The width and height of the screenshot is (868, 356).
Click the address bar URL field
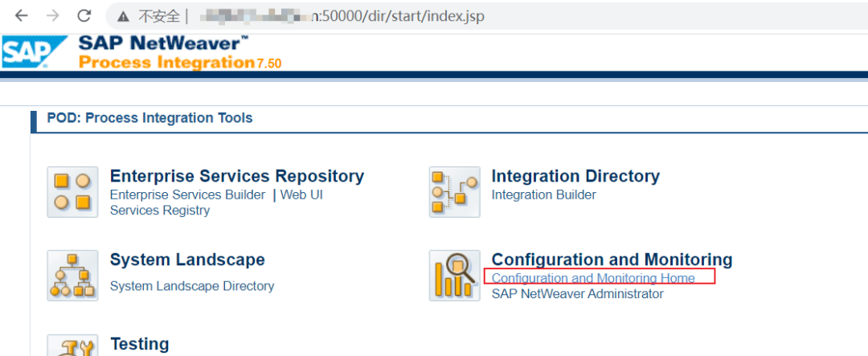(x=487, y=17)
